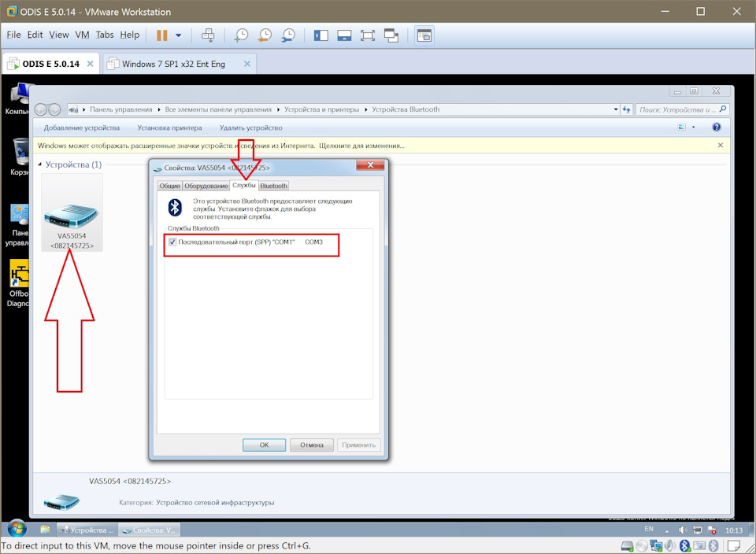Switch to the ODIS E 5.0.14 VM tab
The image size is (756, 554).
click(50, 64)
